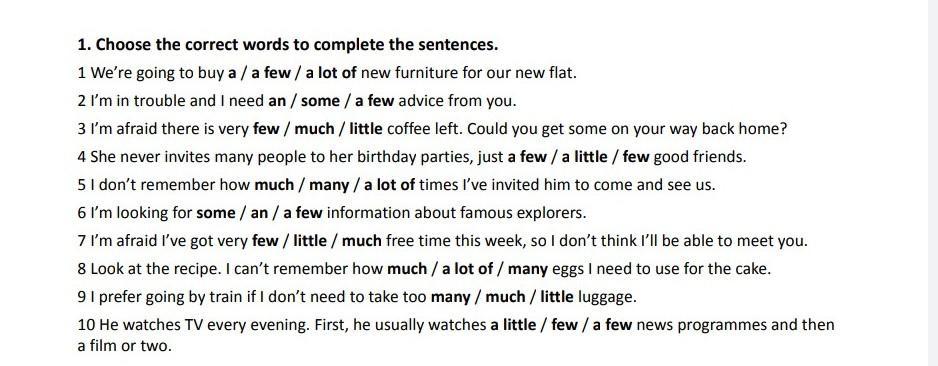Click the exercise heading 'Choose the correct words'

(x=288, y=45)
